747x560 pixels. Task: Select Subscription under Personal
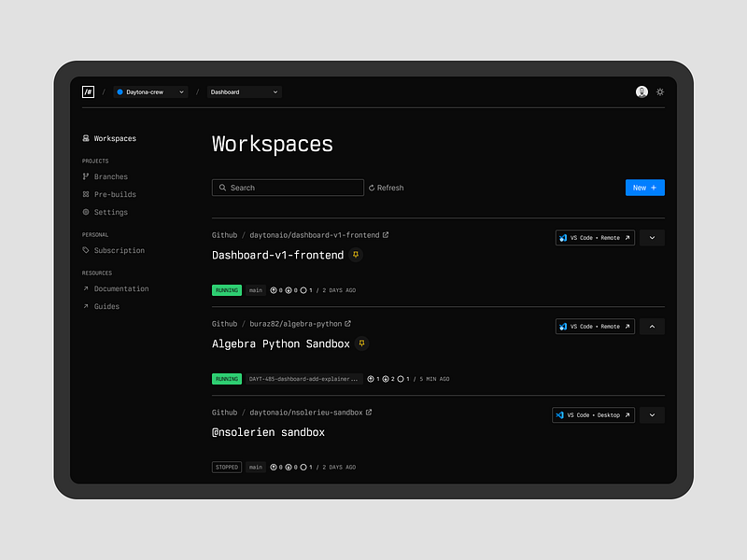119,250
